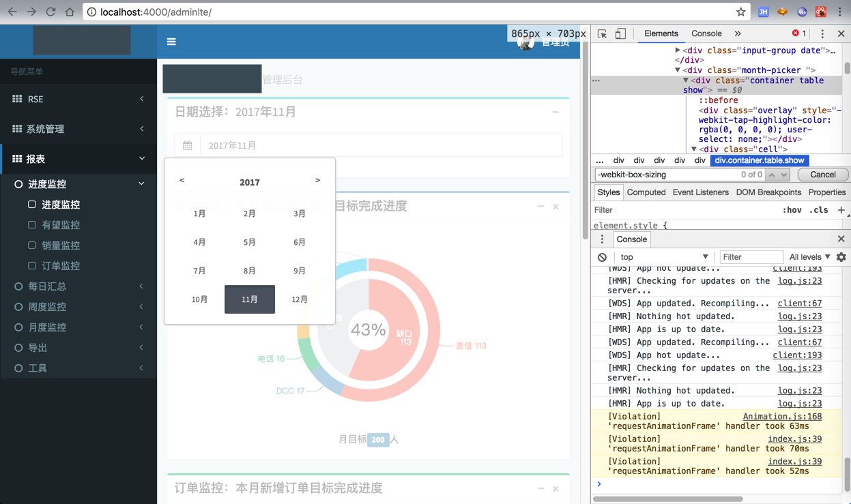Clear console with ban icon
This screenshot has width=851, height=504.
[x=602, y=257]
